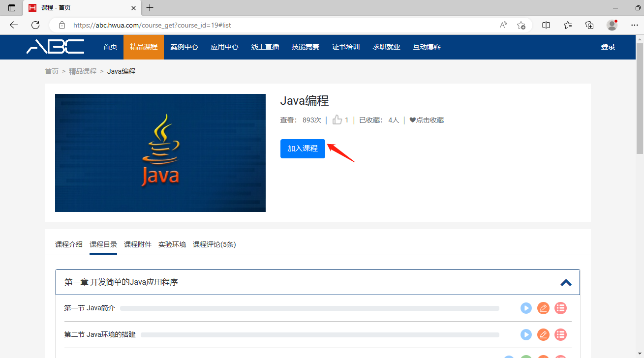644x358 pixels.
Task: Open the list icon for Java简介
Action: 560,308
